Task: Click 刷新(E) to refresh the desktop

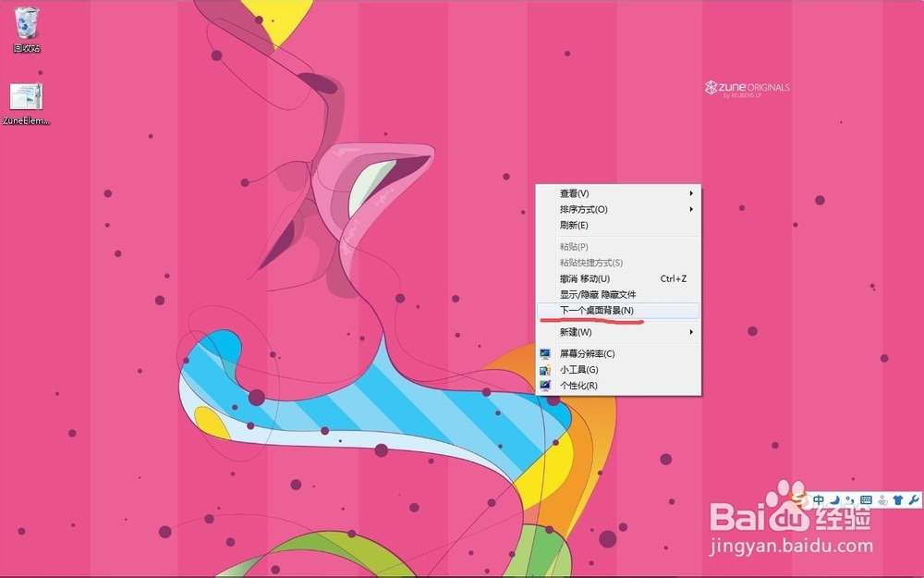Action: (575, 225)
